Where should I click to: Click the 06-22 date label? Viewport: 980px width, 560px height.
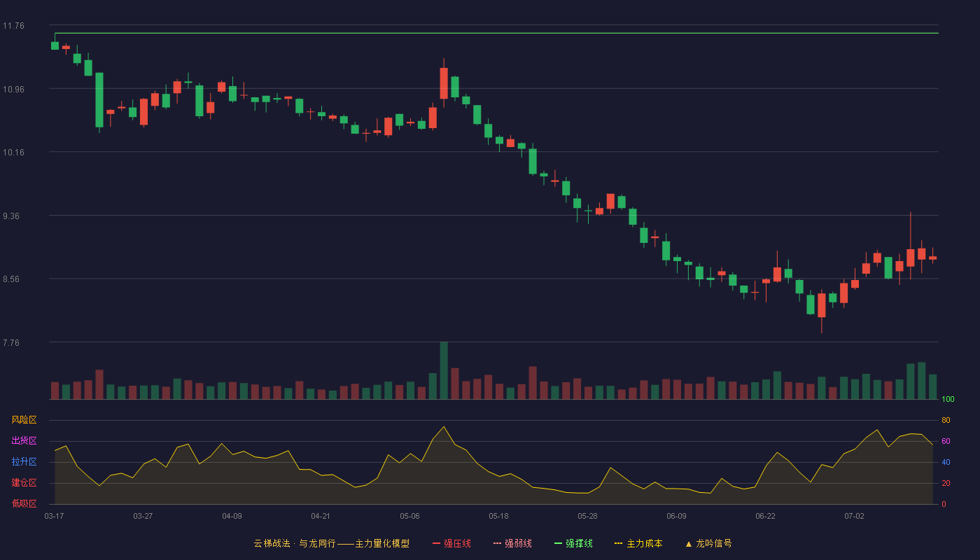tap(765, 516)
